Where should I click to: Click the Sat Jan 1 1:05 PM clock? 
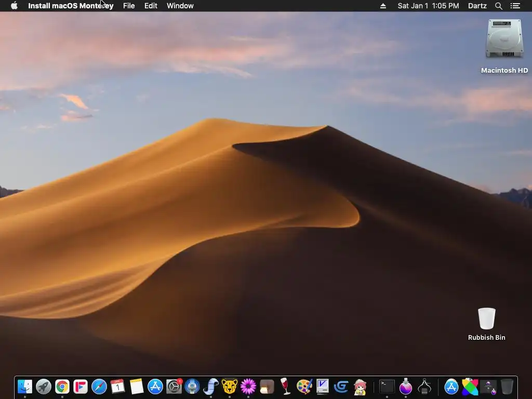428,6
